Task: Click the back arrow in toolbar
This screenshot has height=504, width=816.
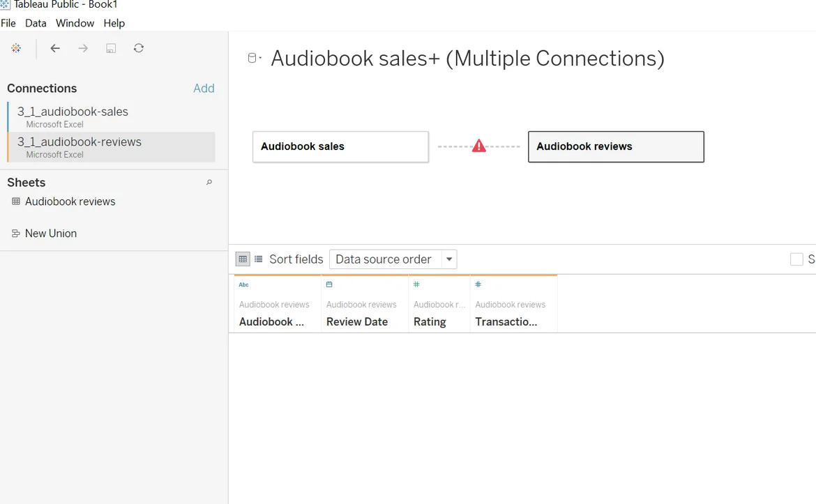Action: point(55,48)
